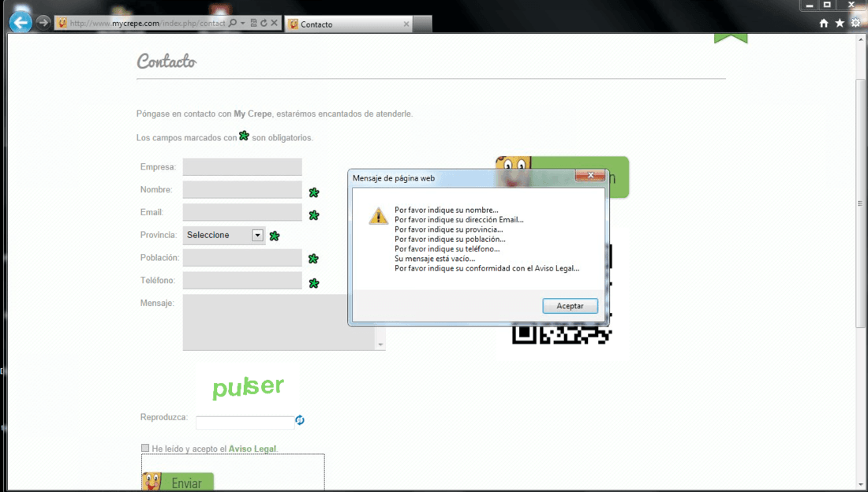Click the address bar URL mycrepe.com
This screenshot has width=868, height=492.
(x=147, y=23)
